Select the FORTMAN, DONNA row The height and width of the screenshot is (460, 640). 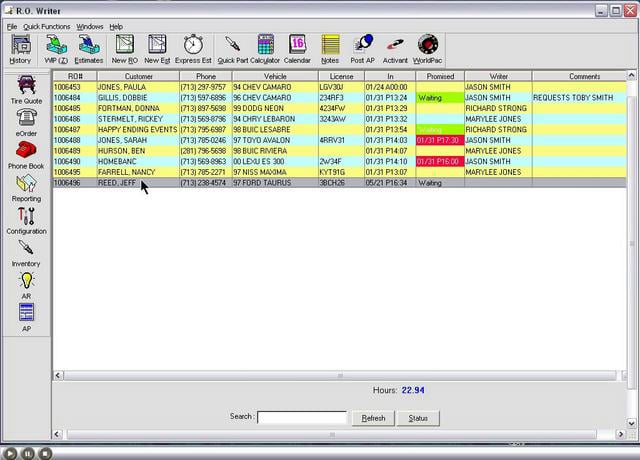(340, 108)
